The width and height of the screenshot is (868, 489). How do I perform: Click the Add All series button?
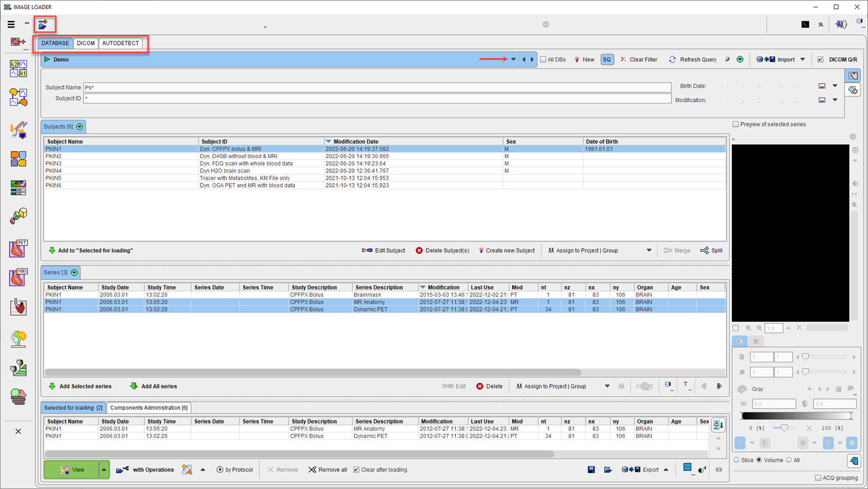(153, 387)
